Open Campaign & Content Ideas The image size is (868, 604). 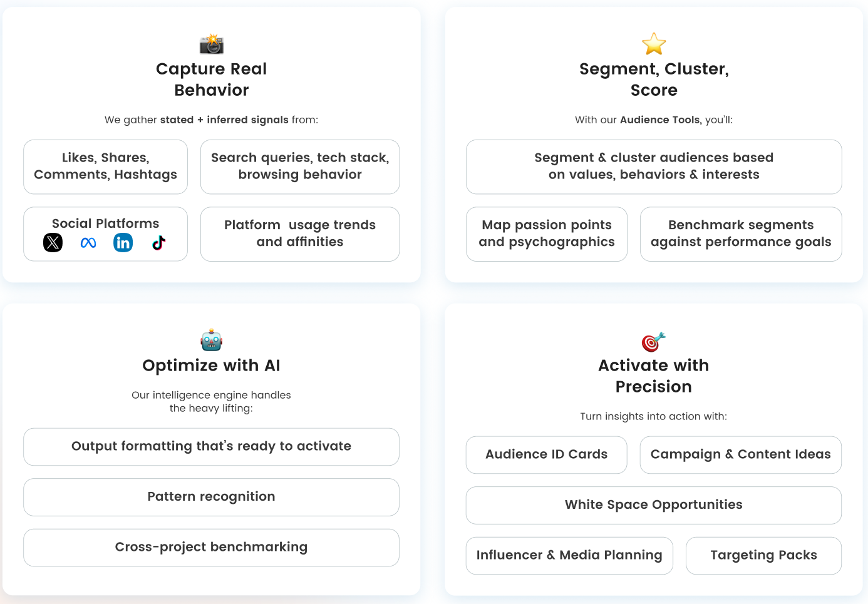741,455
